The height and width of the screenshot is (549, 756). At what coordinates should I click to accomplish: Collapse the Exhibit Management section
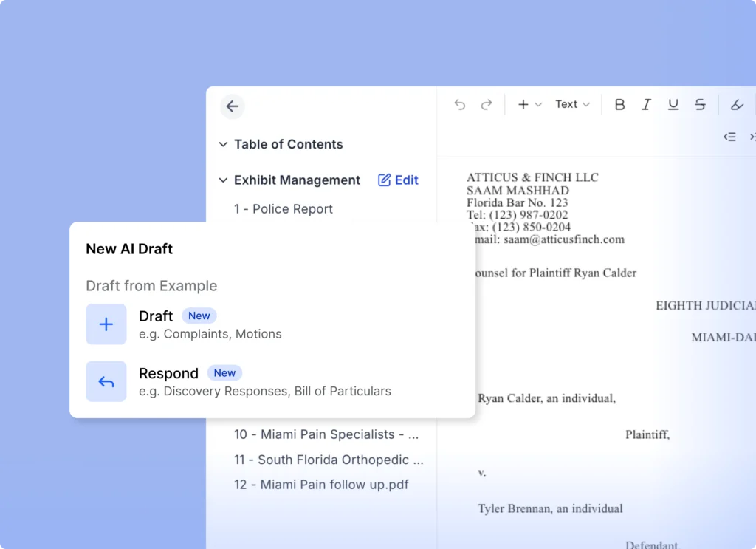click(x=223, y=180)
